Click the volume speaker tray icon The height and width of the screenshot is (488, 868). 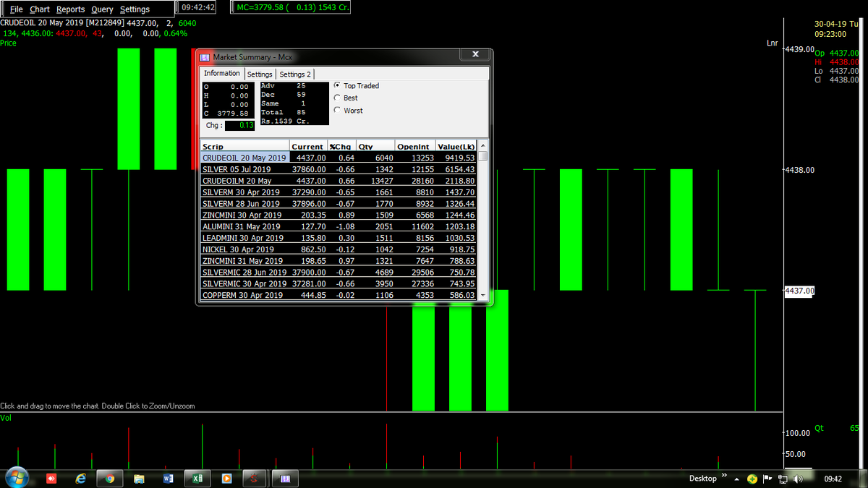click(797, 479)
